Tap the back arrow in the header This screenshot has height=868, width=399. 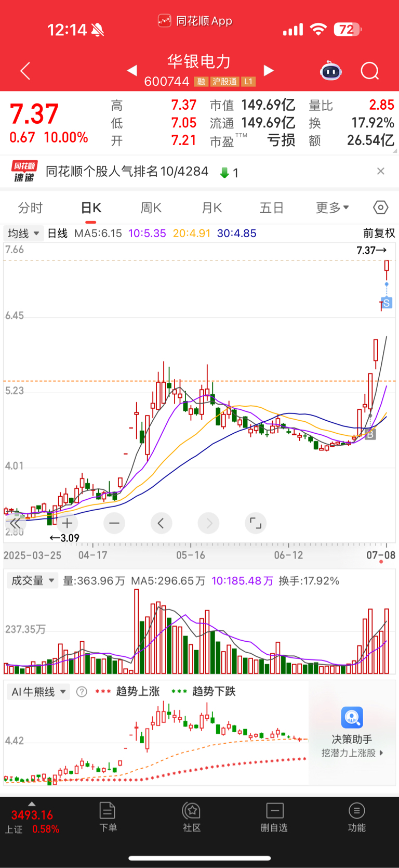(25, 71)
